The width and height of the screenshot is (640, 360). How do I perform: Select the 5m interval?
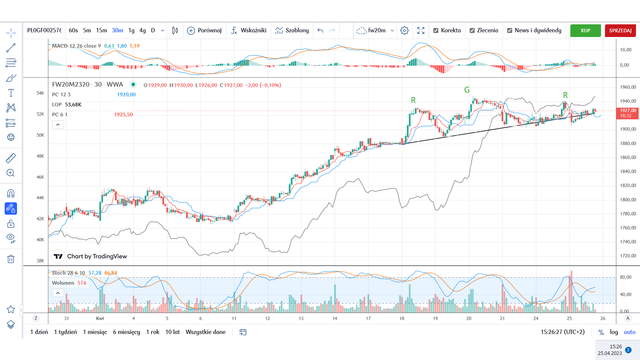click(87, 31)
